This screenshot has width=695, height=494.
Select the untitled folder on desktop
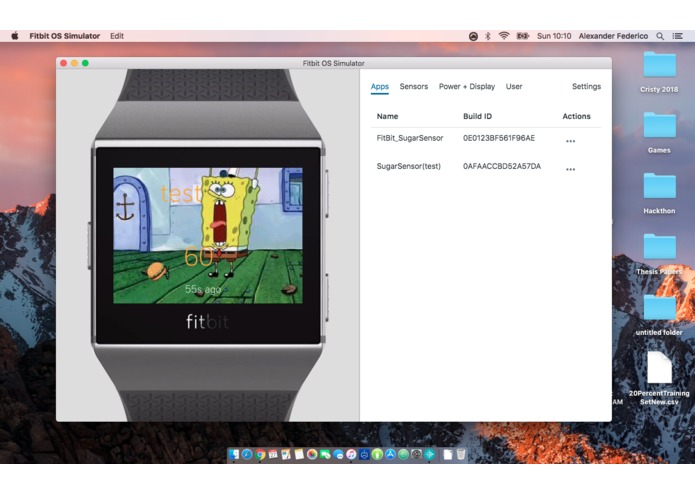(x=660, y=315)
